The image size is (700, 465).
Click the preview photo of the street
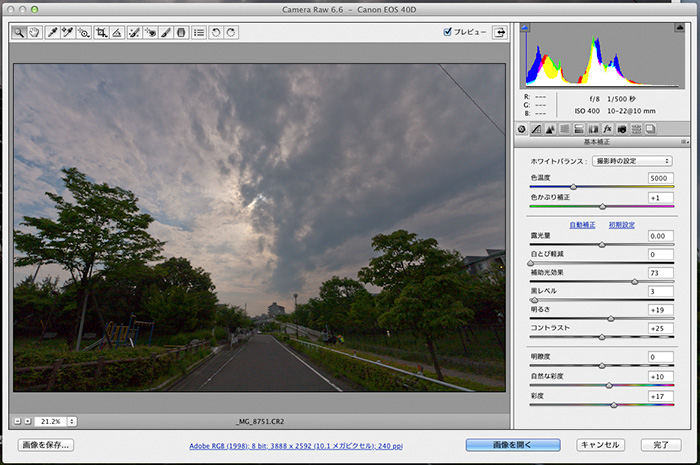coord(259,228)
